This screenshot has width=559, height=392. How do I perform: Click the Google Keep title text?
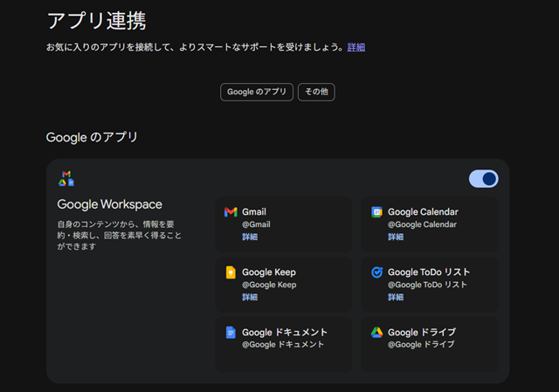coord(269,272)
